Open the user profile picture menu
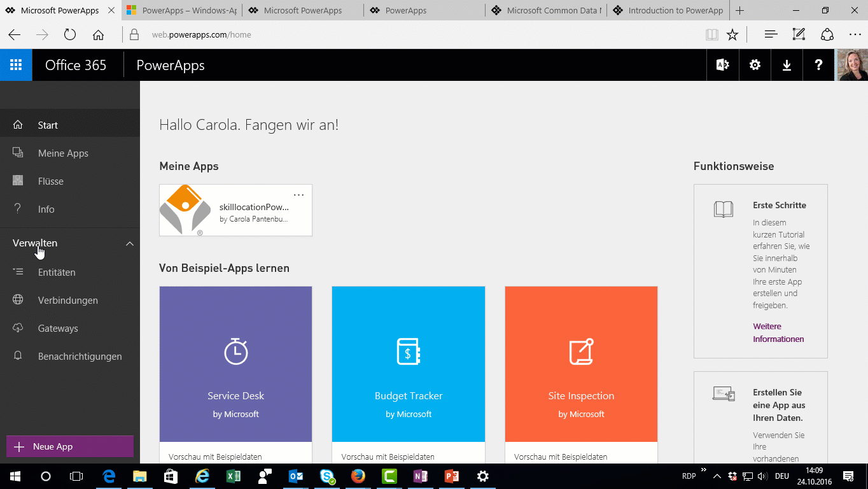Image resolution: width=868 pixels, height=489 pixels. [852, 65]
